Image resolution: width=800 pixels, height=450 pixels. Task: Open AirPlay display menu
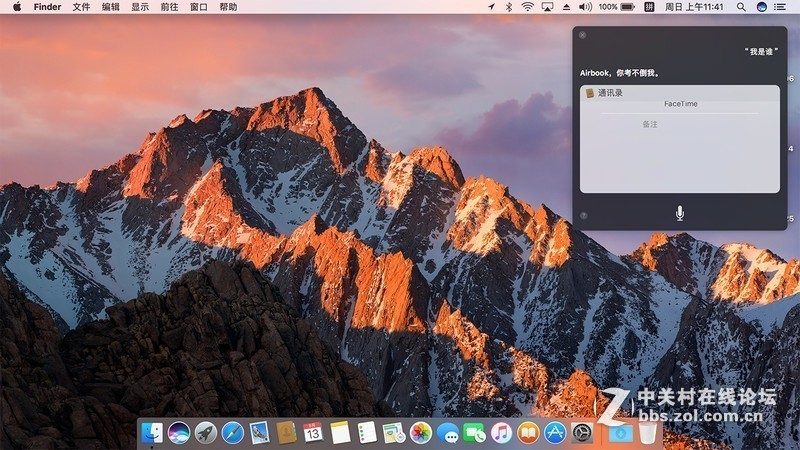547,7
